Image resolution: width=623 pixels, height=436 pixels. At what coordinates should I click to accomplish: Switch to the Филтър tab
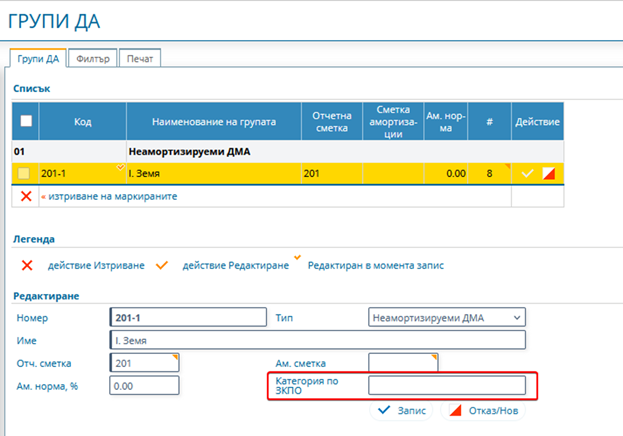point(93,59)
